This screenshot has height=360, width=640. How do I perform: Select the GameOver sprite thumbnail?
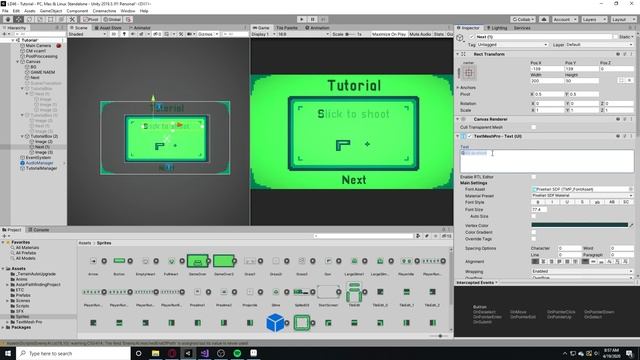tap(198, 261)
